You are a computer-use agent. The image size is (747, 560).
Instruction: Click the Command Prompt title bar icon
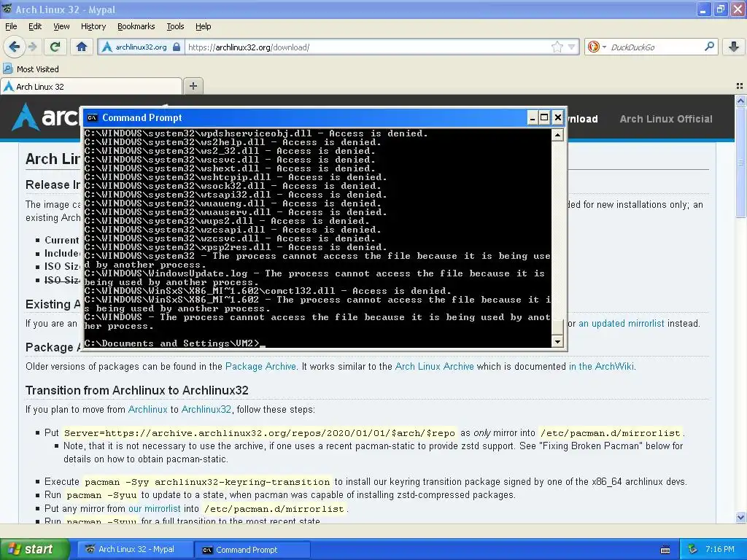coord(92,117)
